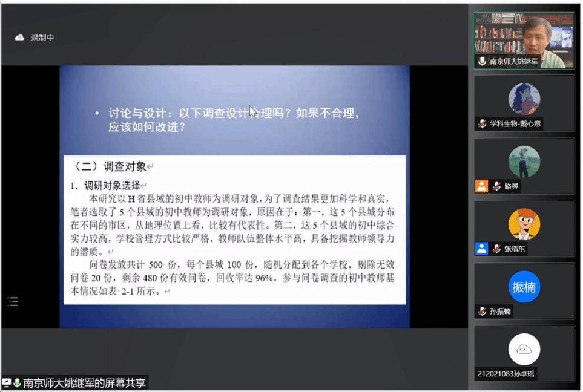The image size is (583, 392).
Task: Click the muted mic icon for 张洁东
Action: pyautogui.click(x=496, y=249)
